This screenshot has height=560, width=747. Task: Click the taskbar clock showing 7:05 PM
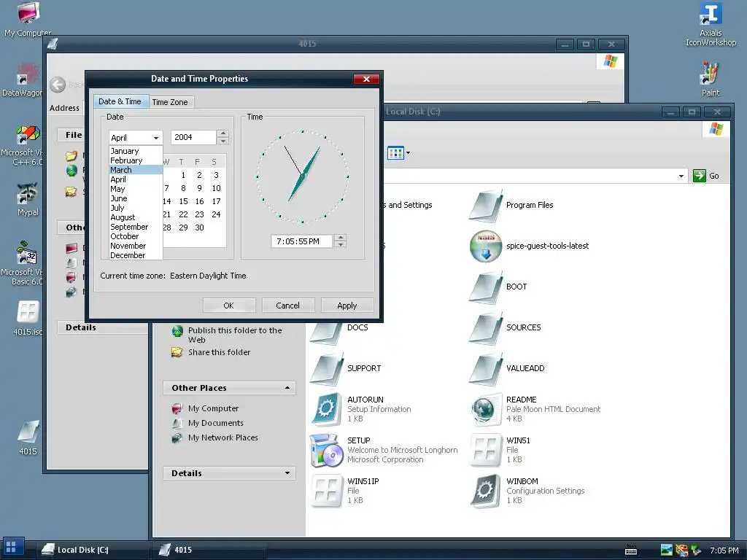click(724, 551)
